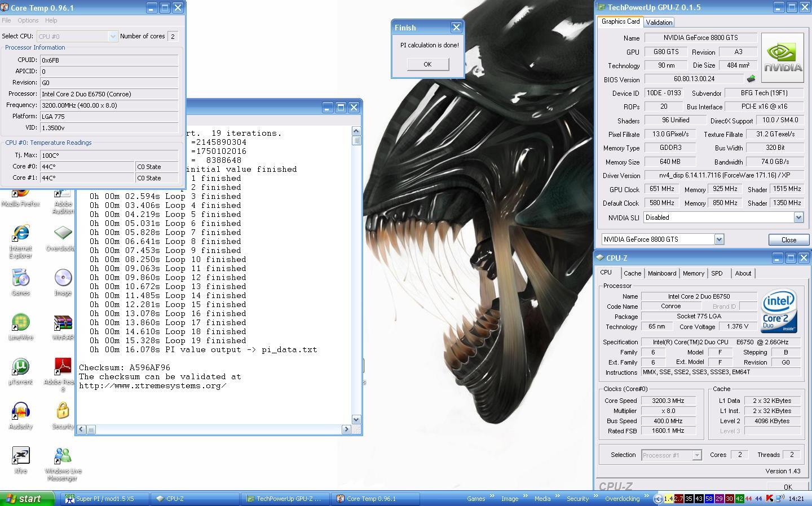
Task: Click the green 42 temperature tray icon
Action: pos(739,499)
